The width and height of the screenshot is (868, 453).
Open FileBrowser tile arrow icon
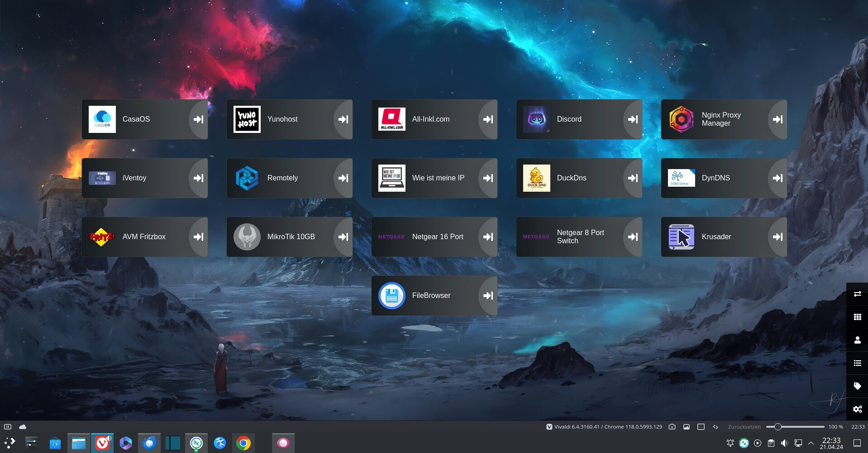(x=488, y=296)
